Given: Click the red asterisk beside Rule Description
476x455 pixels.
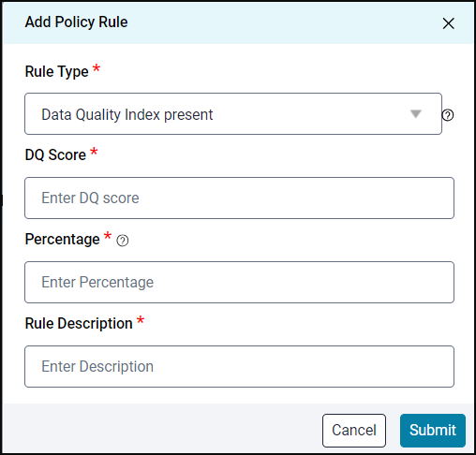Looking at the screenshot, I should (x=141, y=320).
